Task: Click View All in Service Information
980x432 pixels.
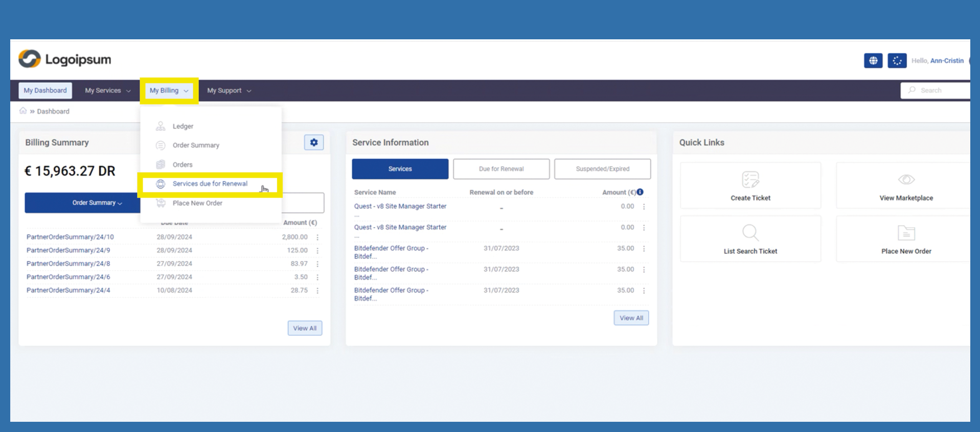Action: tap(631, 318)
